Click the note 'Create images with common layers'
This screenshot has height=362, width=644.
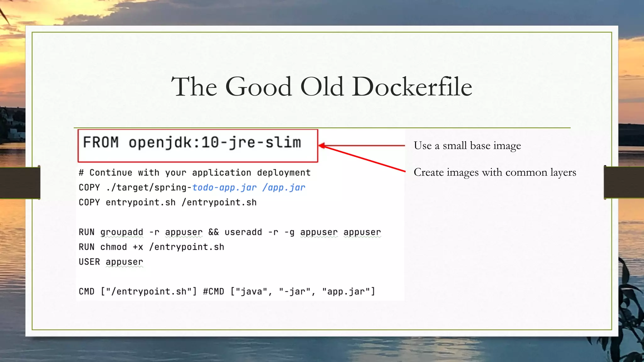coord(495,172)
